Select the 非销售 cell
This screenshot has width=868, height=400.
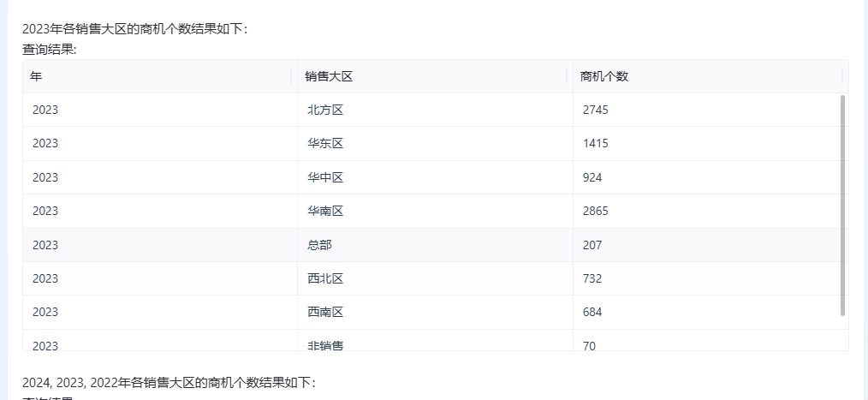[x=435, y=340]
